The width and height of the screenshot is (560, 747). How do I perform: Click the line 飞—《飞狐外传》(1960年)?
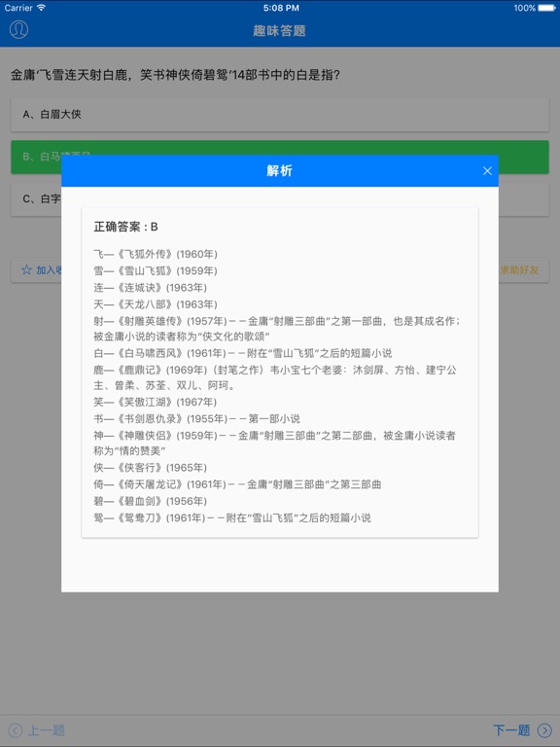(156, 254)
